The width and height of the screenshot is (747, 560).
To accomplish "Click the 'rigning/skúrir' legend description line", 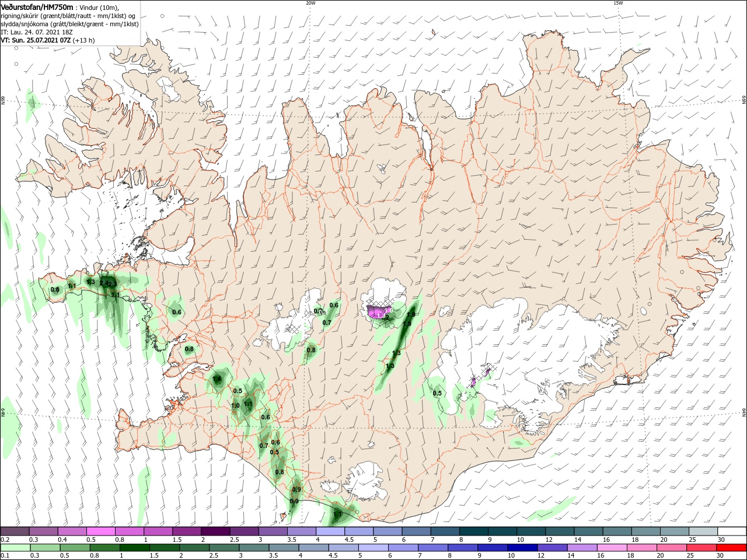I will click(x=68, y=16).
